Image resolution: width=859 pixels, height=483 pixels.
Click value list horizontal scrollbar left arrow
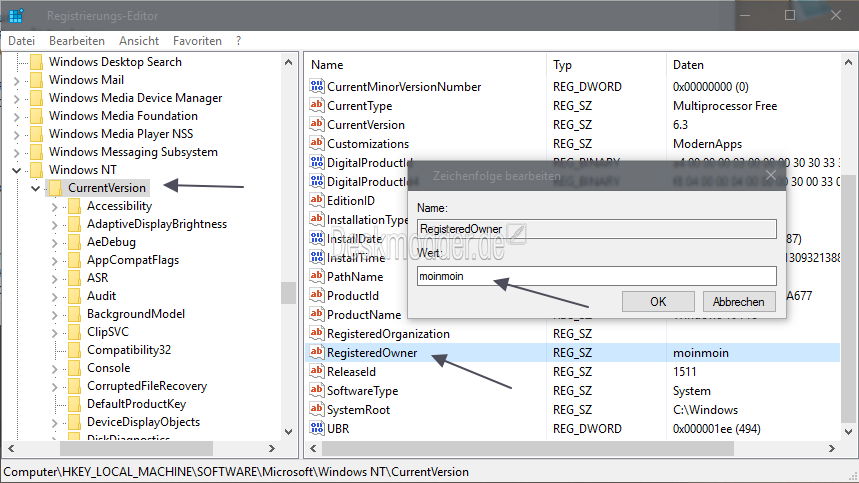tap(313, 448)
